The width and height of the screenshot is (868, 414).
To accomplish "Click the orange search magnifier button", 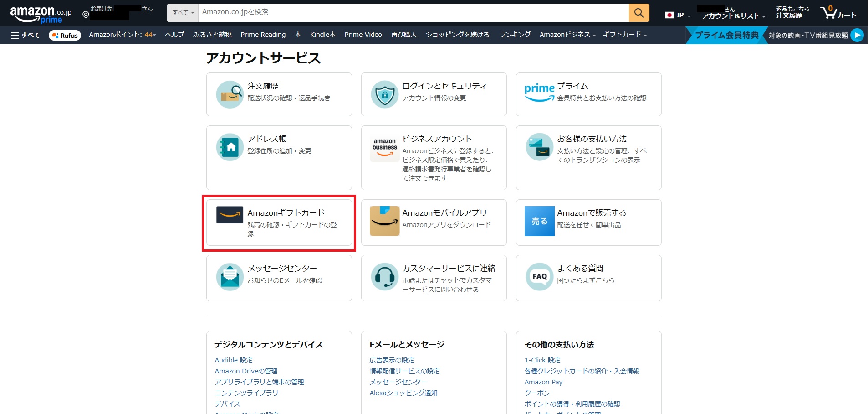I will 638,13.
